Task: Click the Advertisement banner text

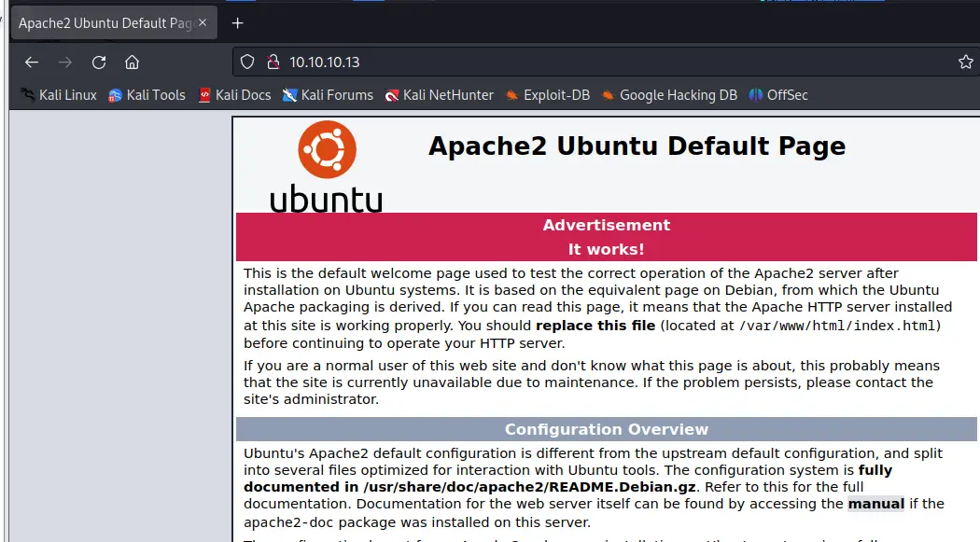Action: click(x=607, y=225)
